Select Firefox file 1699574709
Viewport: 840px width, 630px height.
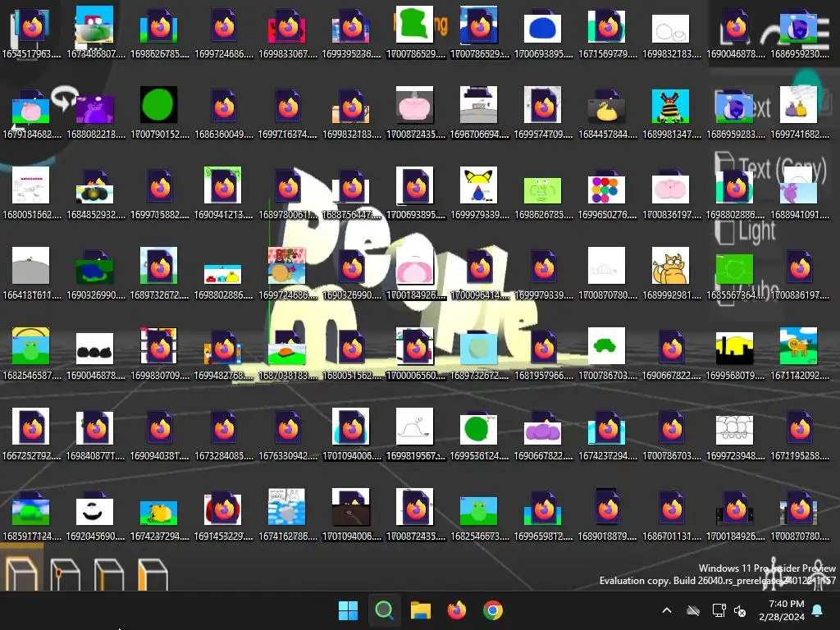coord(543,112)
